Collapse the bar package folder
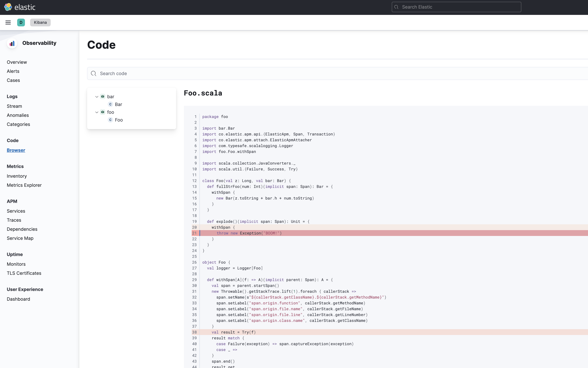Screen dimensions: 588x368 coord(97,97)
